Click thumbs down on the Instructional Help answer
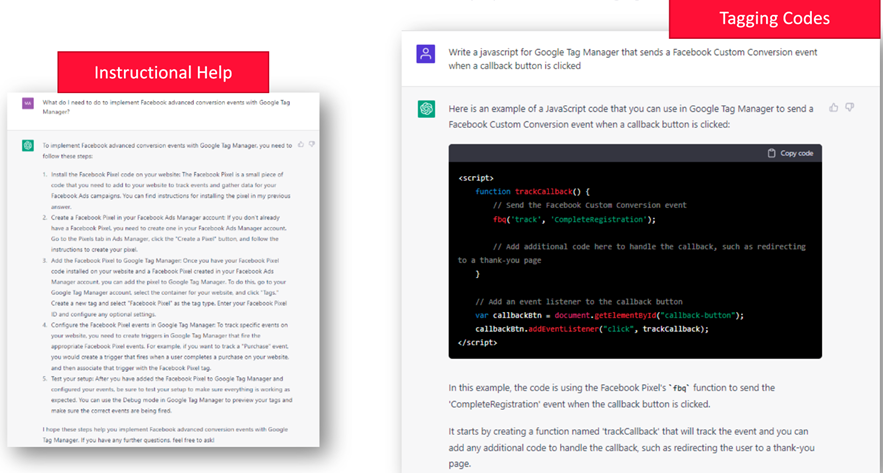883x473 pixels. pos(311,145)
